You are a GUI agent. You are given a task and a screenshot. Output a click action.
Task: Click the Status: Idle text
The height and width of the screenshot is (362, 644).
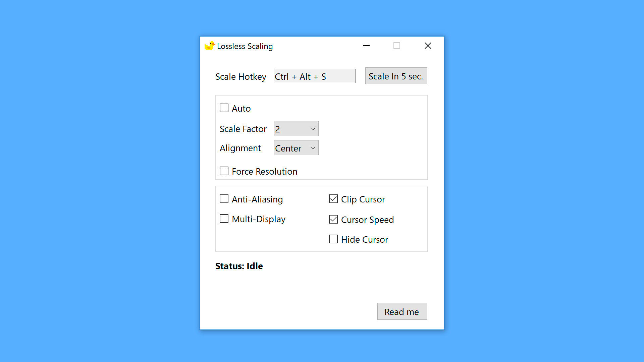click(239, 266)
